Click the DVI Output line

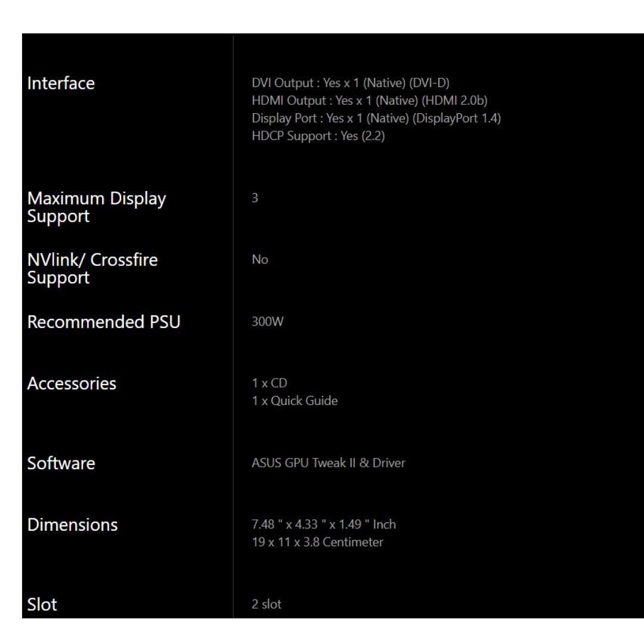(x=351, y=83)
